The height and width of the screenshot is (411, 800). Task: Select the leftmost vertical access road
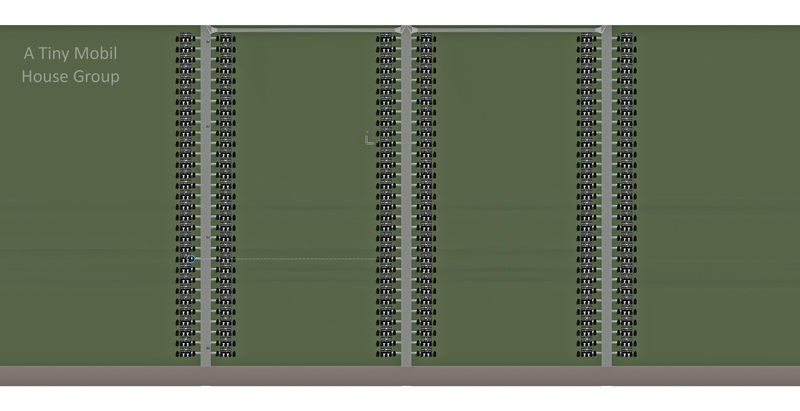click(206, 200)
